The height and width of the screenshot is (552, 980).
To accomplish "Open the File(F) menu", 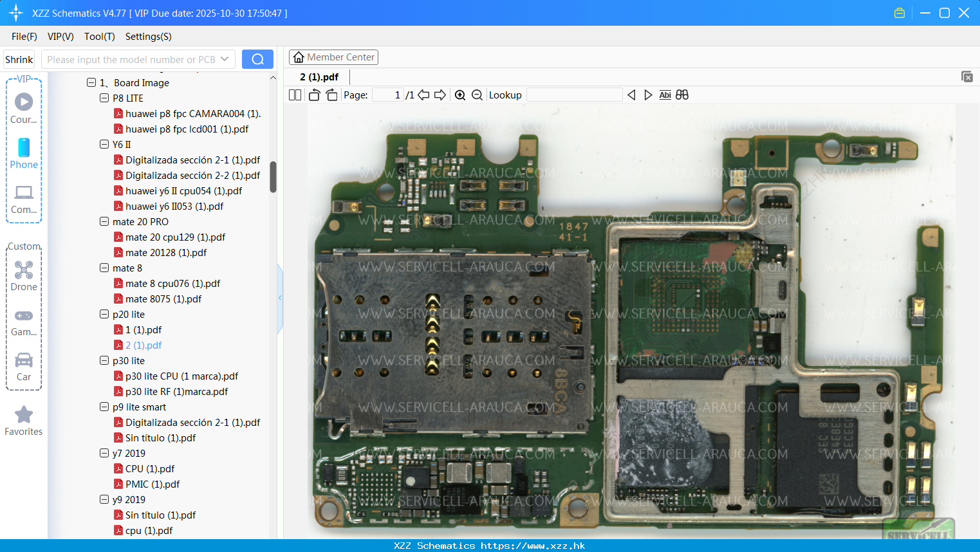I will point(24,37).
